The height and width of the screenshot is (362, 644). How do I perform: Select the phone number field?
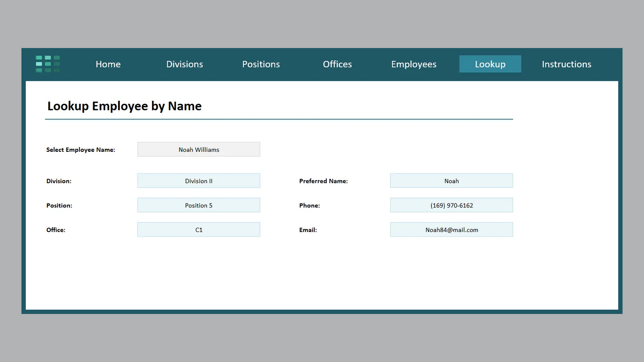click(x=451, y=205)
